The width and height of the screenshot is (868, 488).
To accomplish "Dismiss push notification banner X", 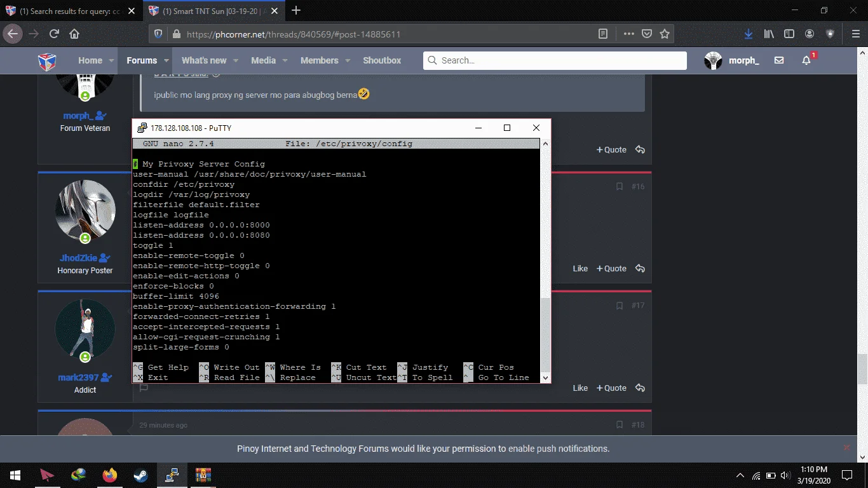I will point(846,448).
